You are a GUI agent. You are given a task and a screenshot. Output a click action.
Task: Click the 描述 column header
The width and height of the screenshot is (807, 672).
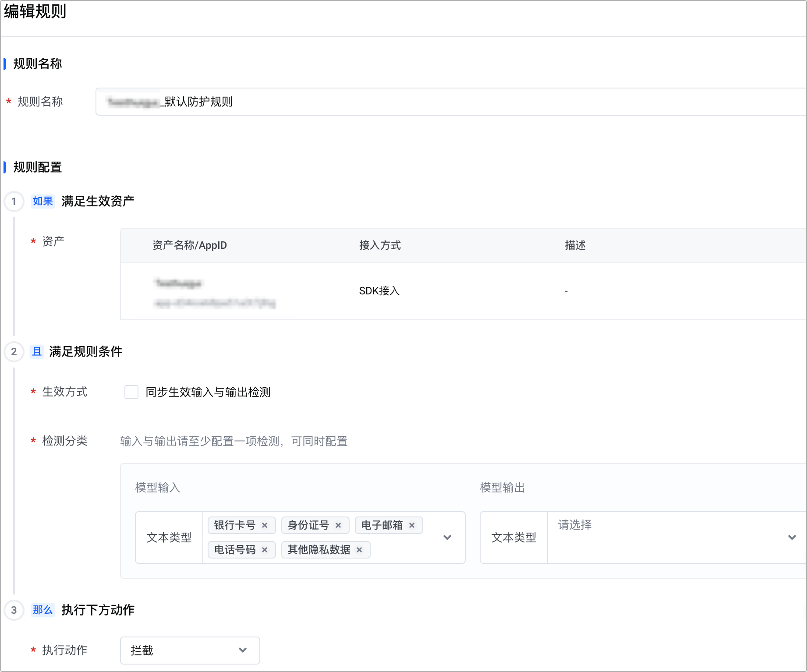(x=575, y=245)
